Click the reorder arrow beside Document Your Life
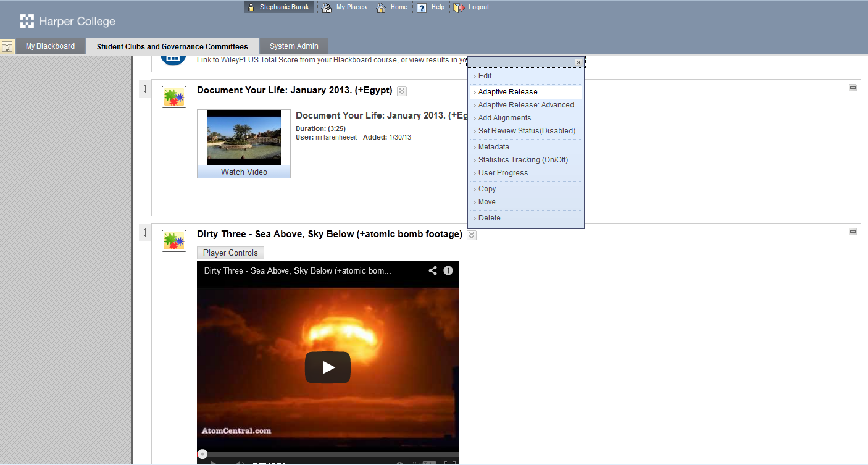The width and height of the screenshot is (868, 465). [x=146, y=89]
